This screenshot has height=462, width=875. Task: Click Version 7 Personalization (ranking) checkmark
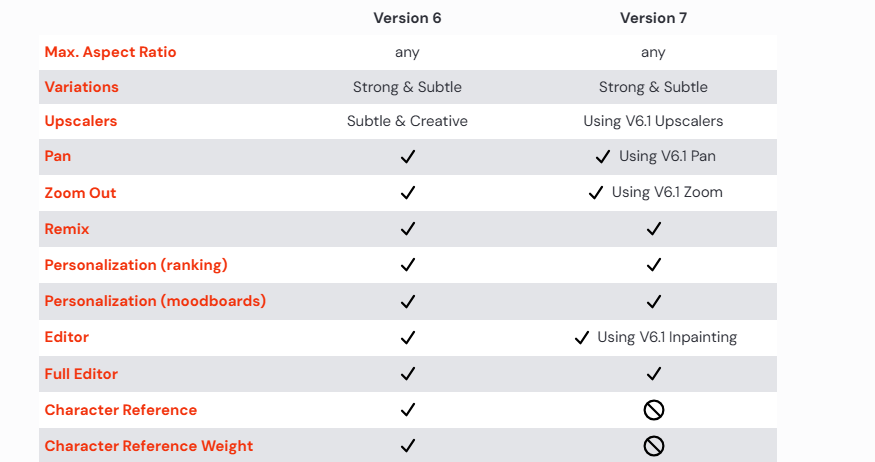pyautogui.click(x=654, y=265)
